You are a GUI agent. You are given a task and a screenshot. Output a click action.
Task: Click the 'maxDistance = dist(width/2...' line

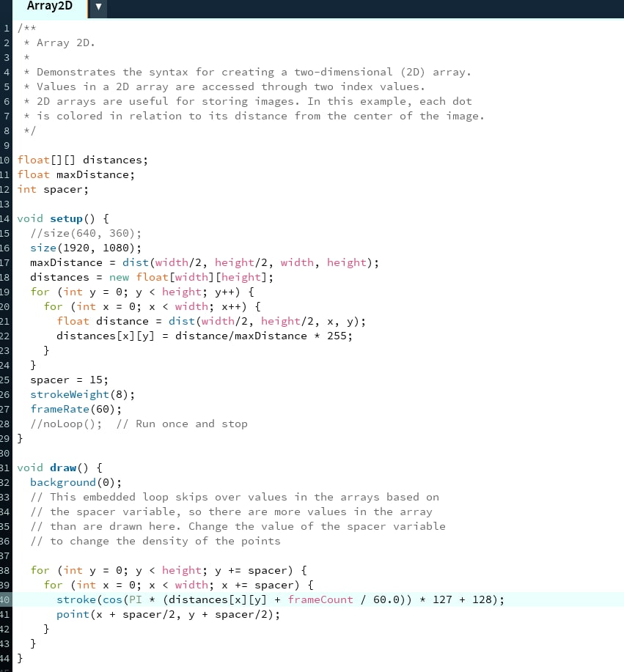tap(205, 262)
